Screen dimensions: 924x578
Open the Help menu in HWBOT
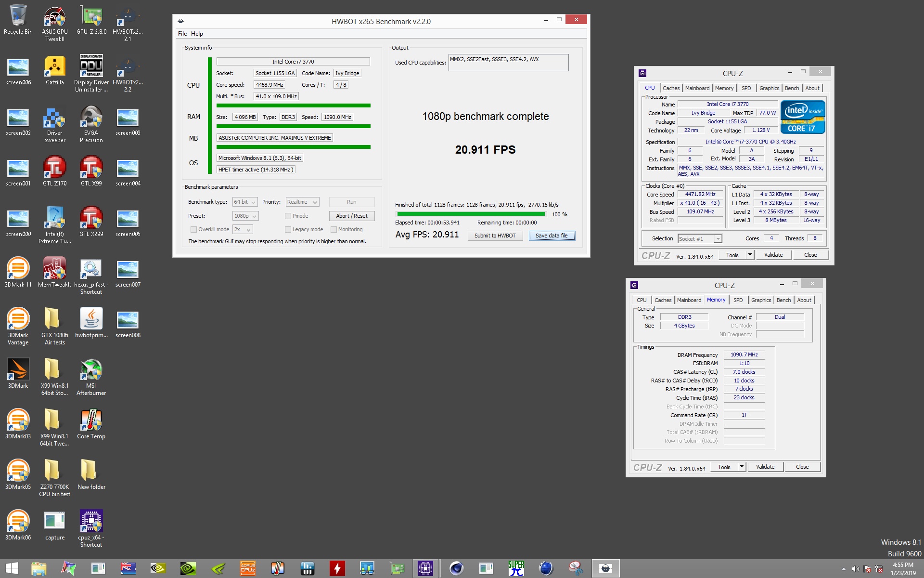click(x=197, y=34)
